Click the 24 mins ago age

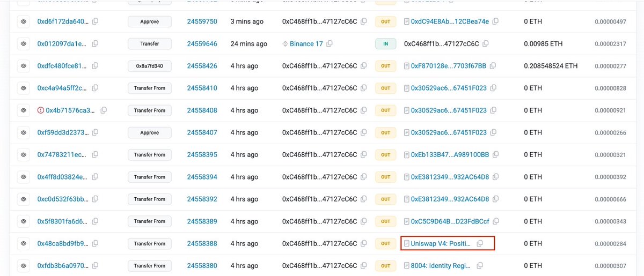[x=248, y=44]
